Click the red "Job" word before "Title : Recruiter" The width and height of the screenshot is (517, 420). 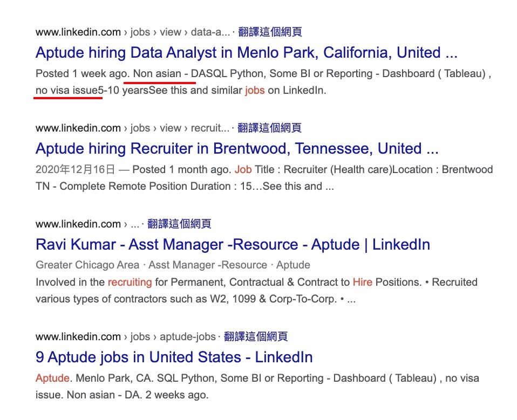tap(243, 169)
